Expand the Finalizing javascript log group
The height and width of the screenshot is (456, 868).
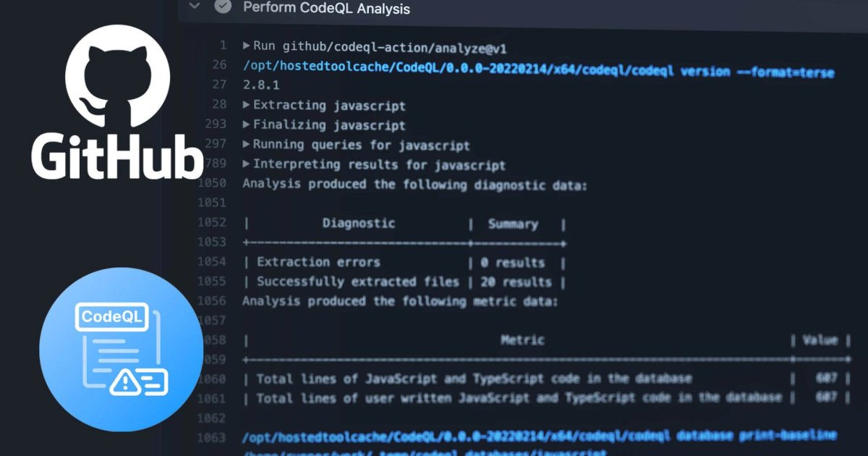pyautogui.click(x=247, y=124)
